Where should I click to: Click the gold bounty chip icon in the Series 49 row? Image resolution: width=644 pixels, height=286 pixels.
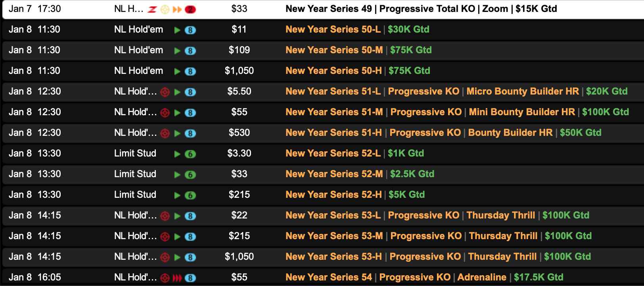click(x=165, y=10)
